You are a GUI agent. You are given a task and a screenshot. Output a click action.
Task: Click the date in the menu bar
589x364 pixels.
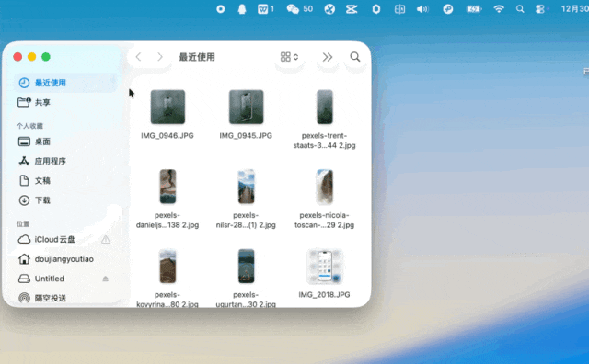[x=574, y=9]
